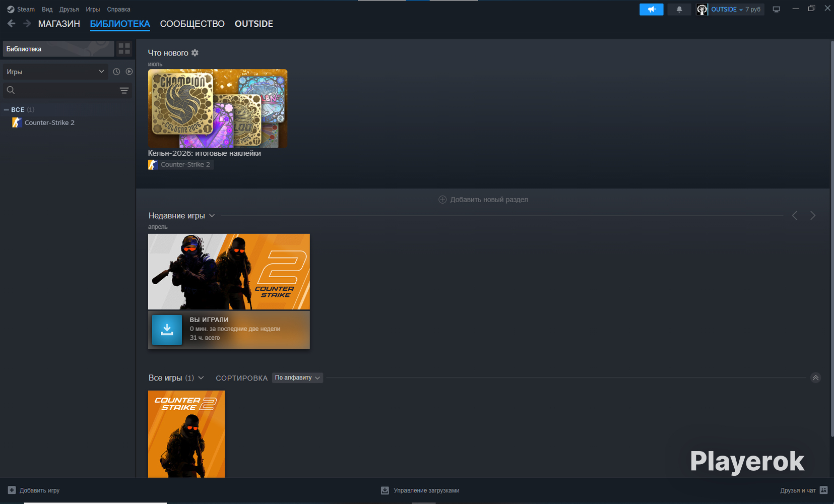This screenshot has width=834, height=504.
Task: Click the Добавить игру label
Action: coord(40,490)
